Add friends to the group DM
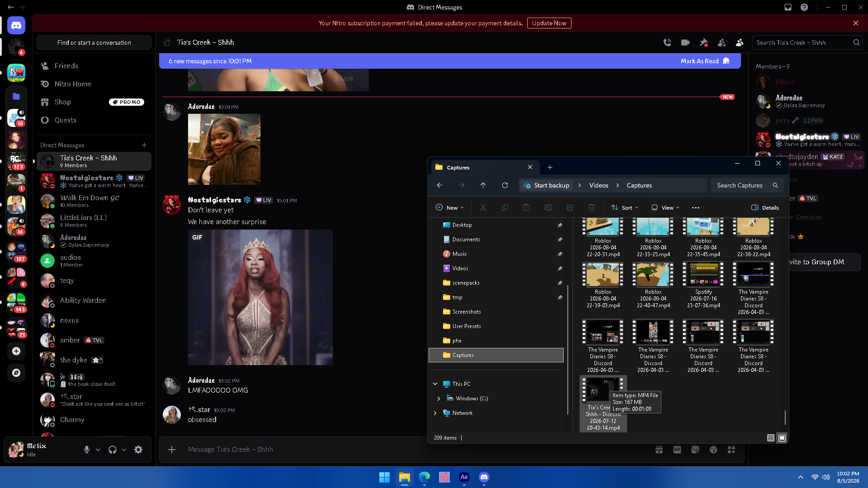 pos(722,42)
